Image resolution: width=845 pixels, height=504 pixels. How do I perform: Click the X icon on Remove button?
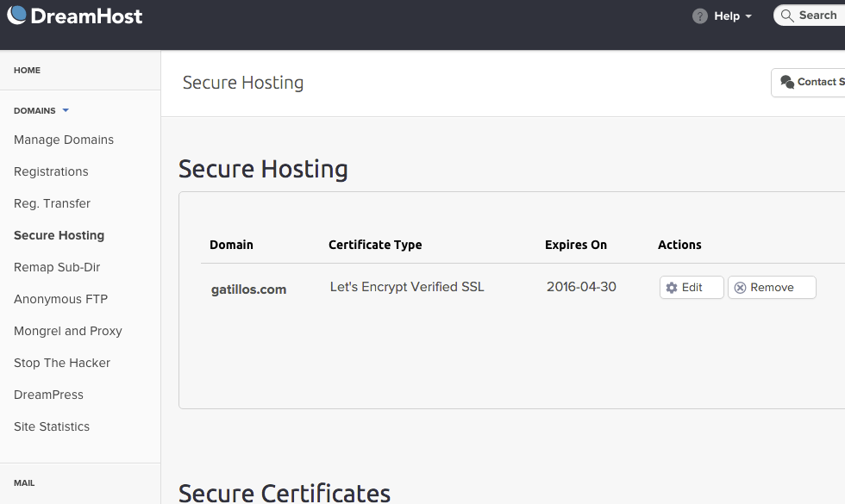[740, 288]
